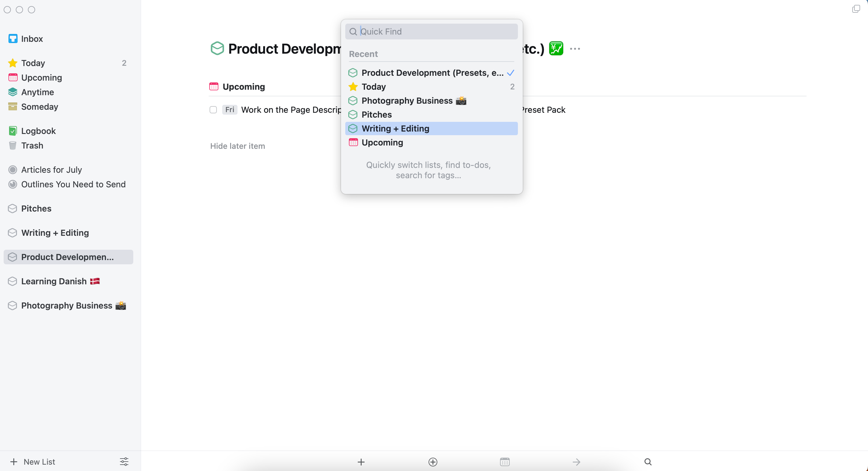The image size is (868, 471).
Task: Open the New List button at bottom left
Action: pyautogui.click(x=32, y=462)
